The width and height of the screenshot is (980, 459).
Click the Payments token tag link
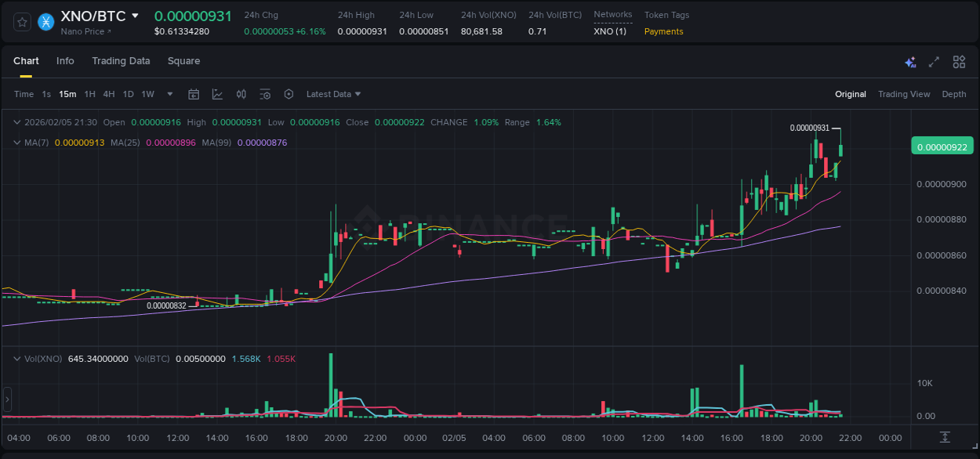click(663, 32)
